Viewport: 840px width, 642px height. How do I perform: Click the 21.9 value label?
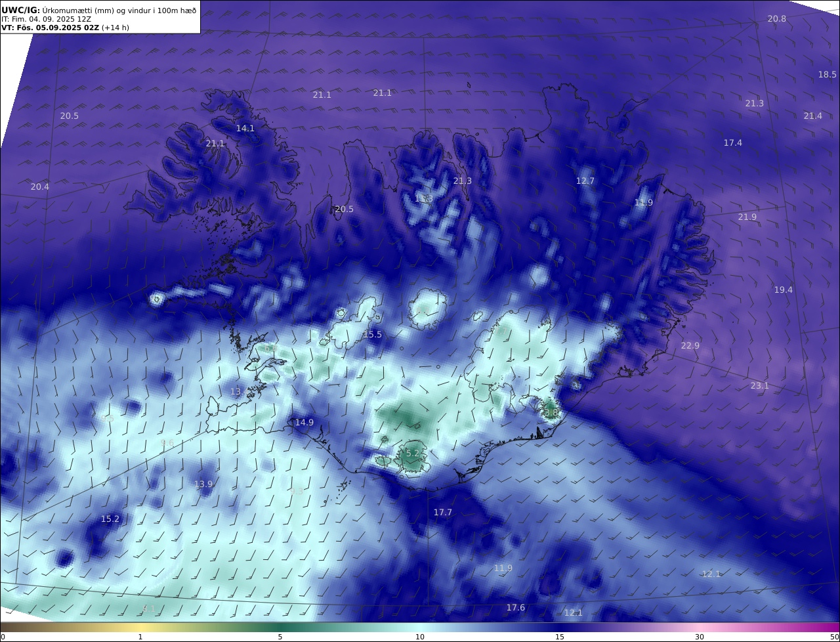pos(747,217)
